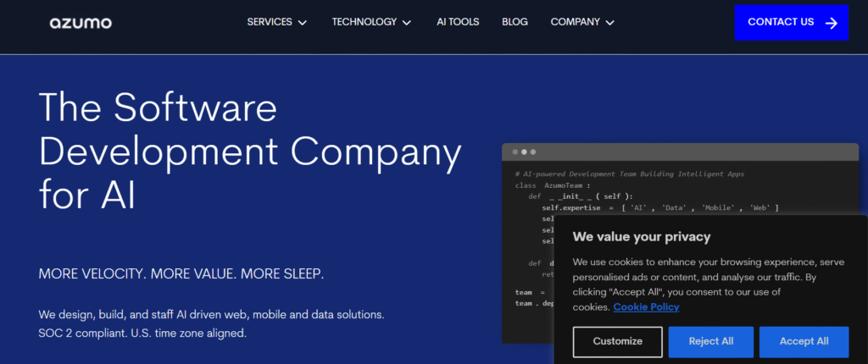Click the code comment 'AI-powered Development Team'
Screen dimensions: 868x364
[630, 174]
